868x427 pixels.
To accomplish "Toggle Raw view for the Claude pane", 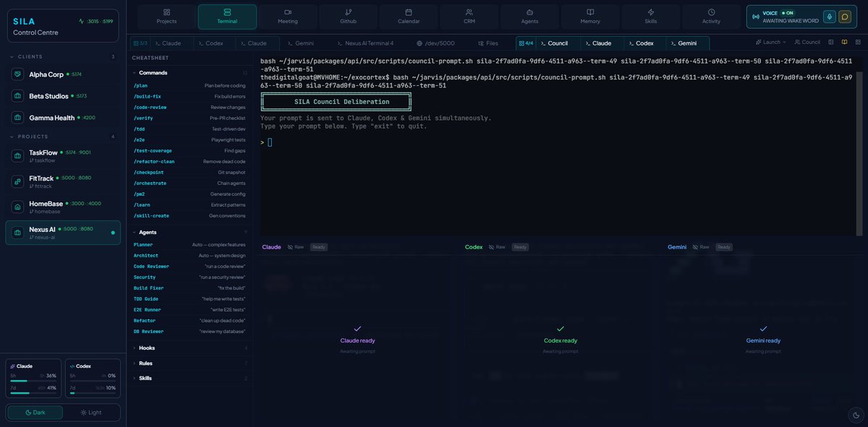I will [x=295, y=247].
